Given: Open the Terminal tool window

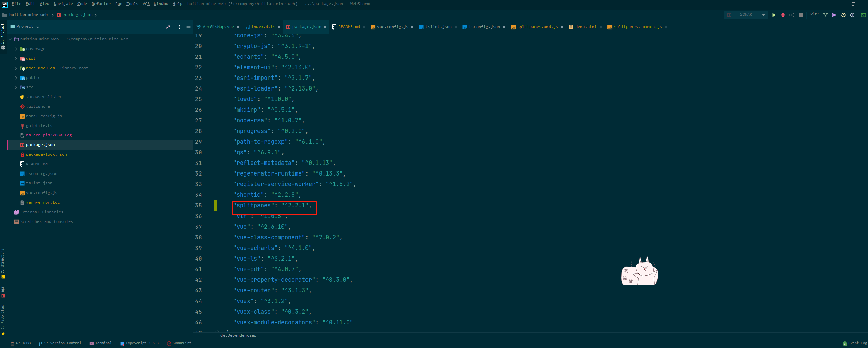Looking at the screenshot, I should point(101,343).
